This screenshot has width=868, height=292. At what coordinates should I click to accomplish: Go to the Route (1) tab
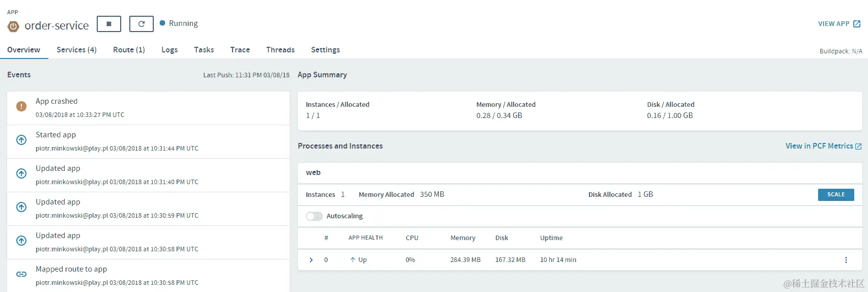click(x=129, y=50)
